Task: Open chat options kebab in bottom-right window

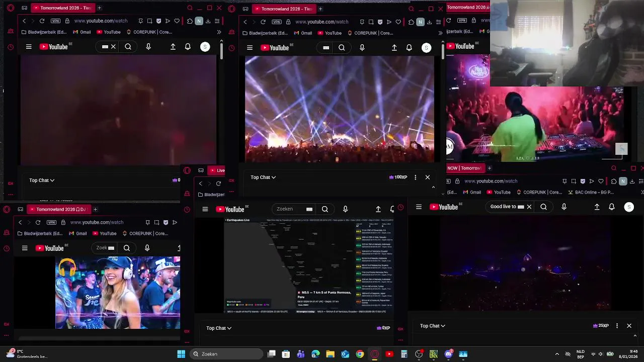Action: coord(617,326)
